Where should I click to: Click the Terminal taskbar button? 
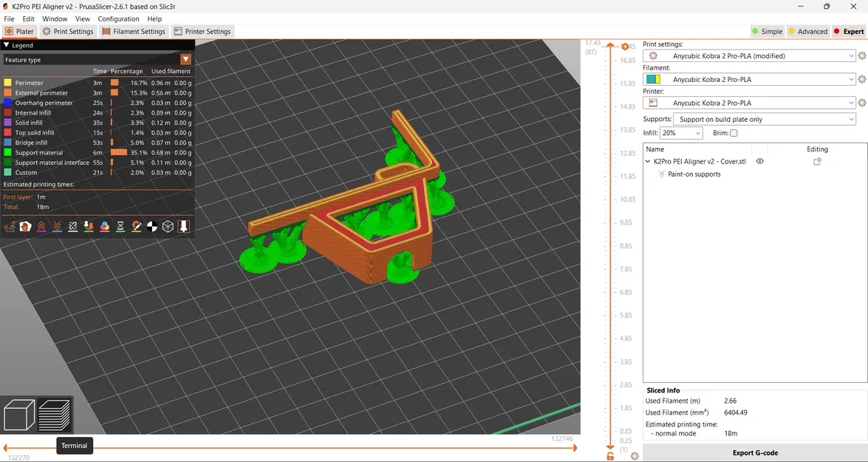74,446
